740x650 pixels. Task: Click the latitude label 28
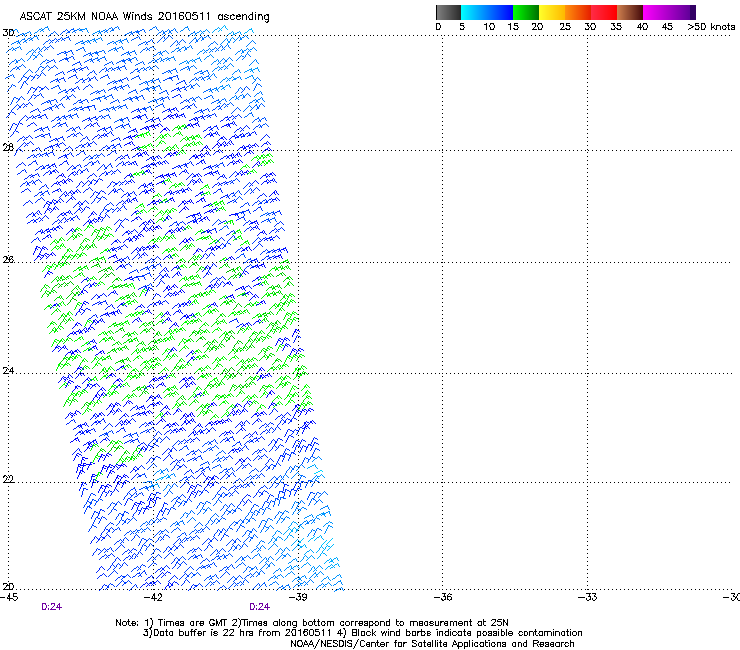[8, 148]
